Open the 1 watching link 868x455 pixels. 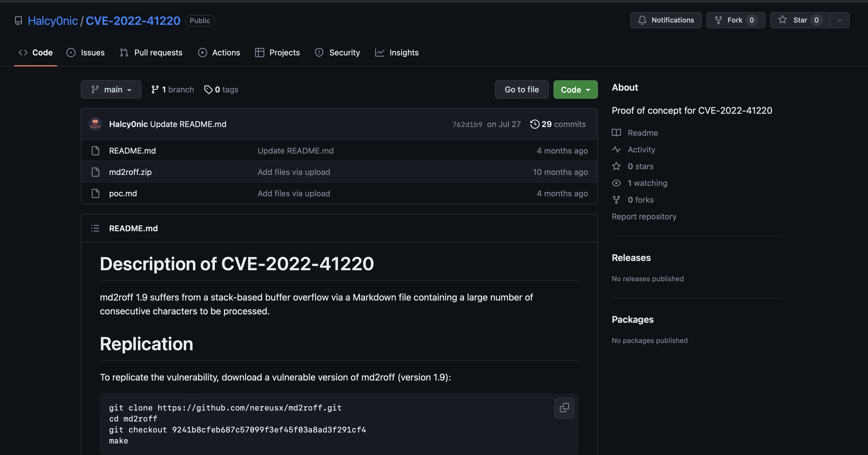(647, 183)
